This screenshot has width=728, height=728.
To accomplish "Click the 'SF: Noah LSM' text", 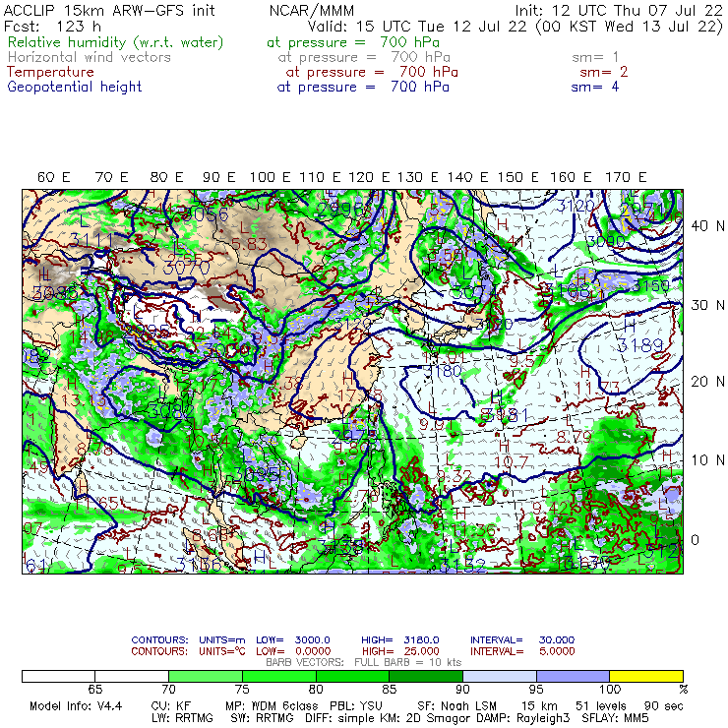I will tap(456, 706).
